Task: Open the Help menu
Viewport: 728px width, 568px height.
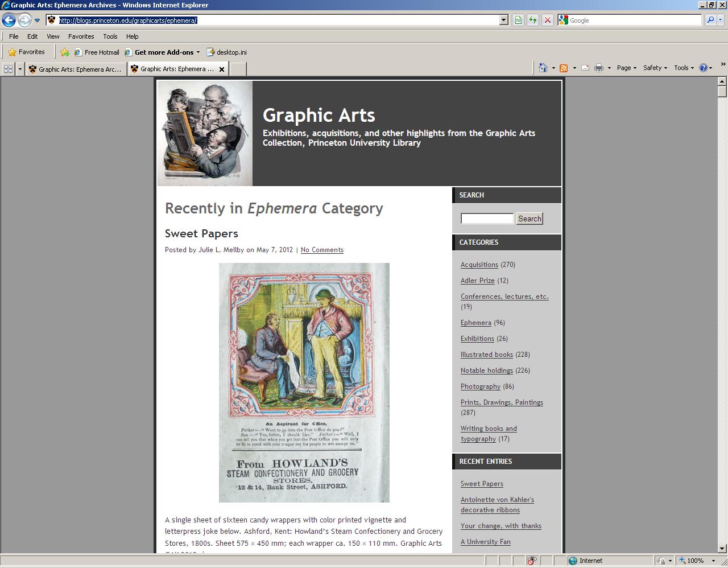Action: pos(133,36)
